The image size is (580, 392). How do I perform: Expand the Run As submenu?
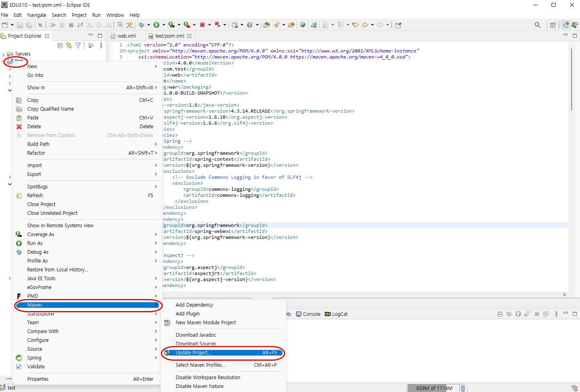(x=156, y=243)
